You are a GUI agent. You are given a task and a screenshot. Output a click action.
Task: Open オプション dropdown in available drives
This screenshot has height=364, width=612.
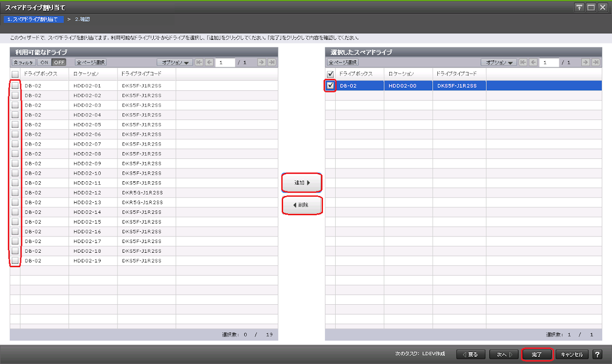[x=175, y=62]
